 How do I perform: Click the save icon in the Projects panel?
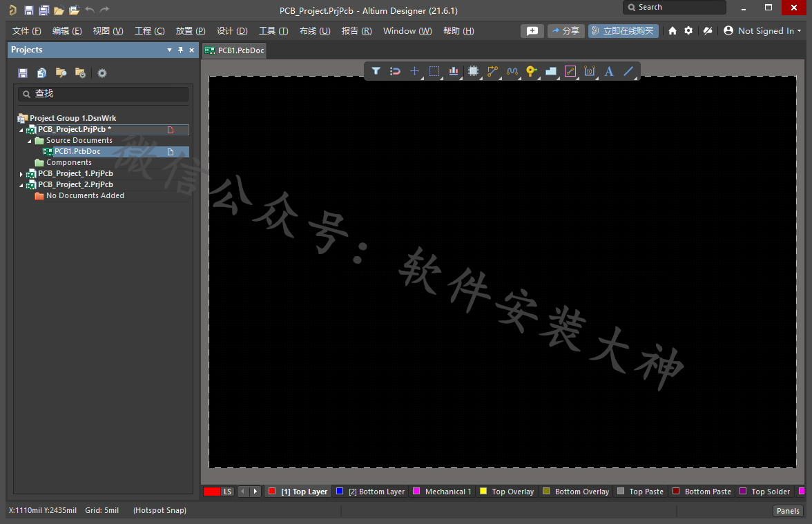(23, 73)
